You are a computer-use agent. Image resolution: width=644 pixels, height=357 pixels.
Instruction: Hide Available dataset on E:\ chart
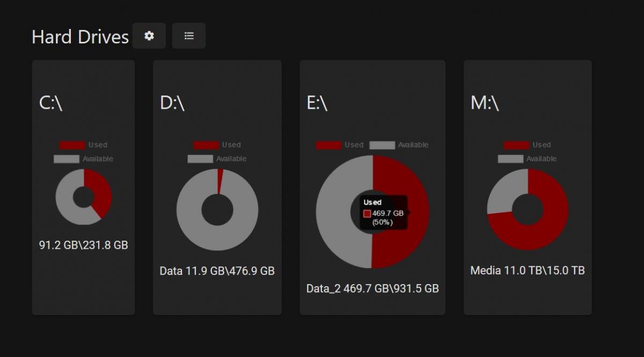(399, 145)
